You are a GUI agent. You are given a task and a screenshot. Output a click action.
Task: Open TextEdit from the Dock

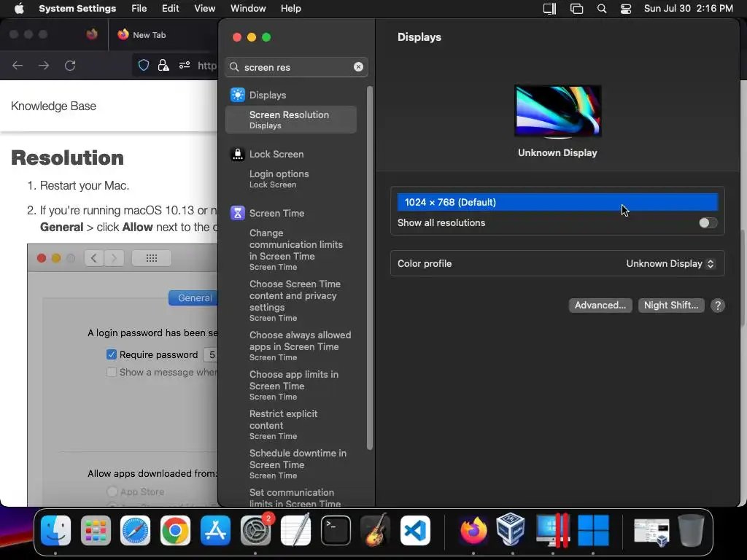[x=295, y=531]
